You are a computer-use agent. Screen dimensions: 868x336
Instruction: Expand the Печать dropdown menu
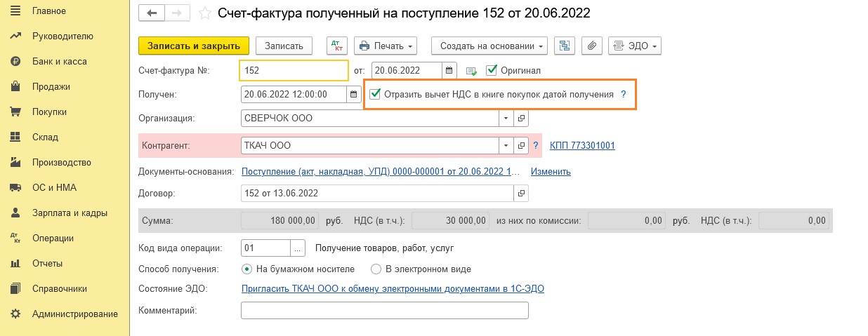(386, 46)
